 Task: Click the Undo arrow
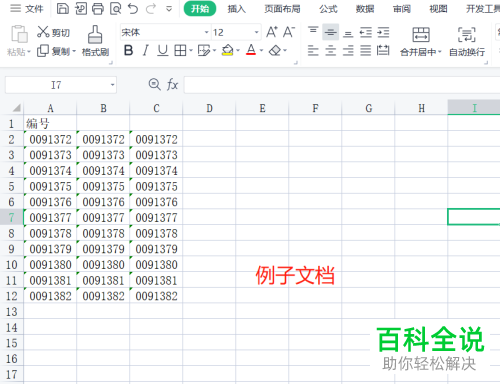coord(133,9)
